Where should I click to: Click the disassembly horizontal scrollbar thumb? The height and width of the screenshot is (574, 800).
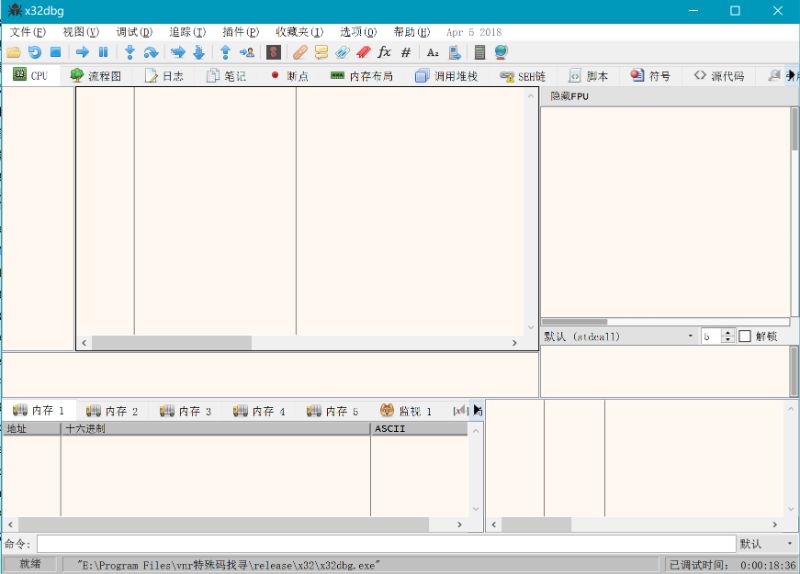(171, 343)
